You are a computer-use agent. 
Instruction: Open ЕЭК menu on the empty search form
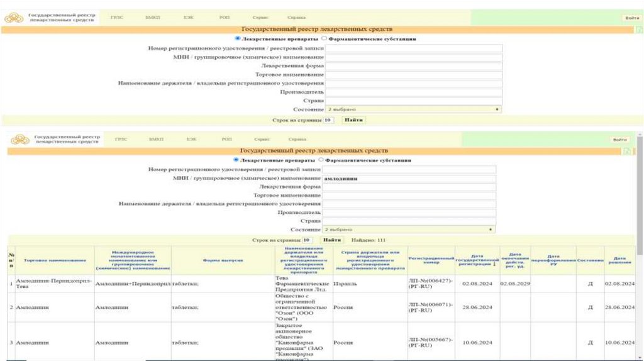click(189, 18)
